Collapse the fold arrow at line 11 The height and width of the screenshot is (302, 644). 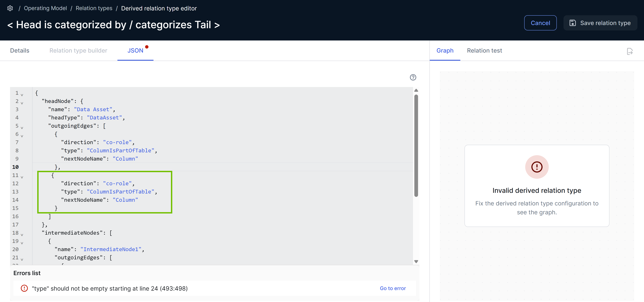[x=22, y=177]
